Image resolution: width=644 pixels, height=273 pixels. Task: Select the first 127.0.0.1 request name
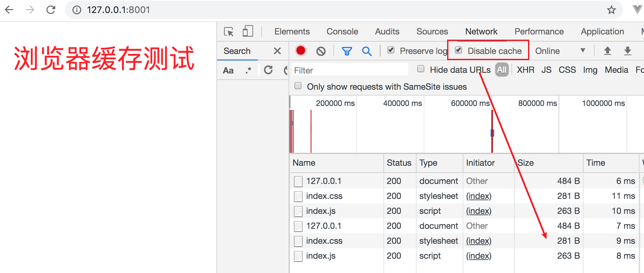pos(324,181)
